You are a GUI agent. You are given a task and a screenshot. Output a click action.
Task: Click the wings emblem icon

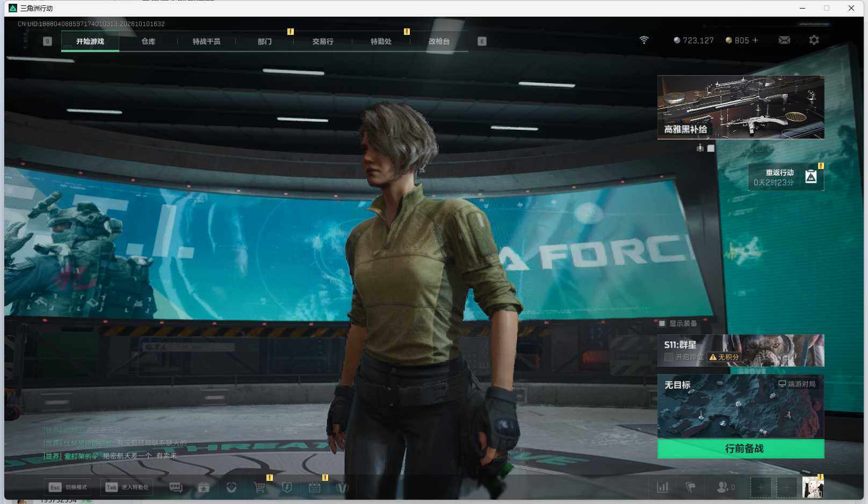342,487
